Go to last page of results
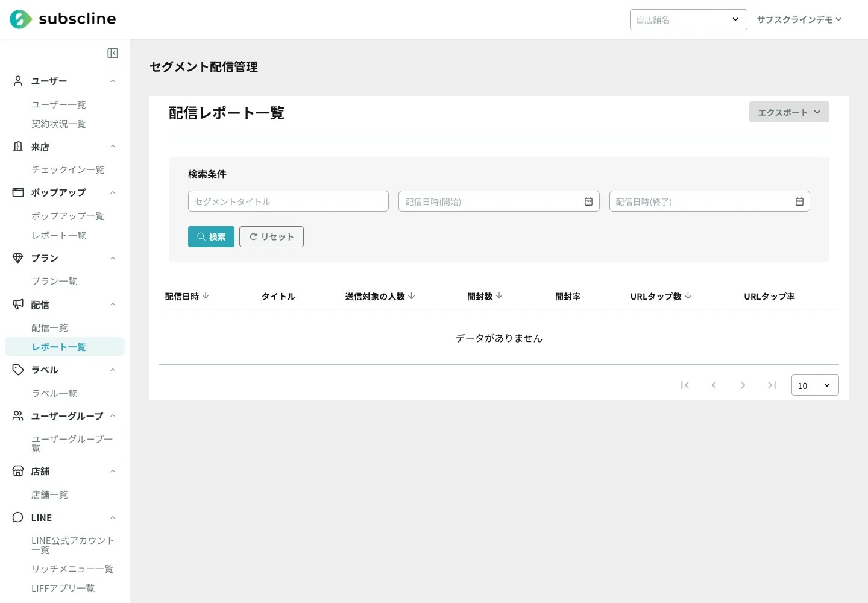This screenshot has width=868, height=603. 772,385
